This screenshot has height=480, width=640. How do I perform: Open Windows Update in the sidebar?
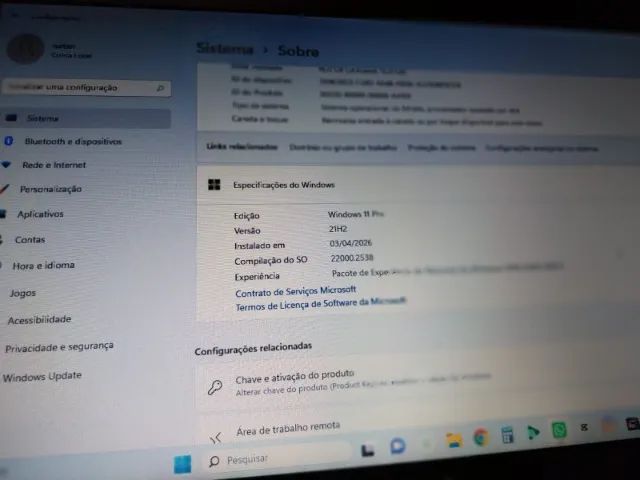pos(42,376)
